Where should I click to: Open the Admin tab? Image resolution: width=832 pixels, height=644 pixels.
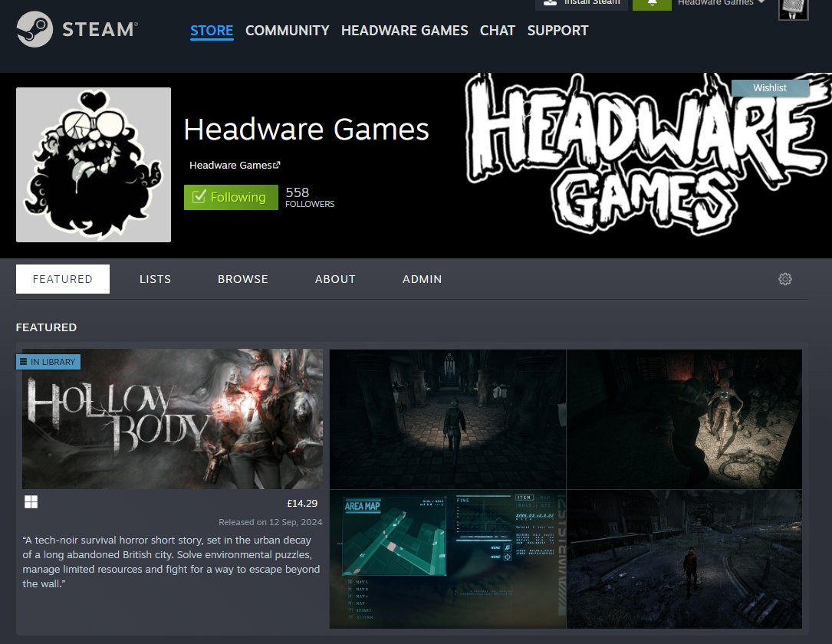click(422, 279)
